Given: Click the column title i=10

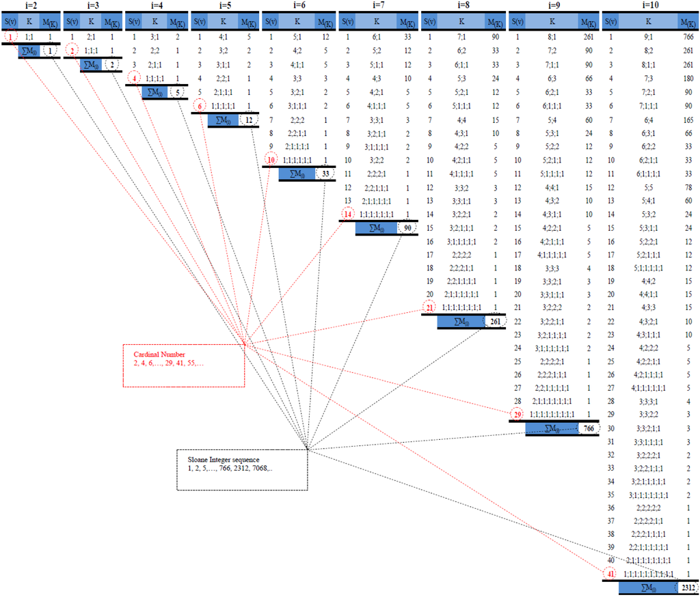Looking at the screenshot, I should (651, 5).
